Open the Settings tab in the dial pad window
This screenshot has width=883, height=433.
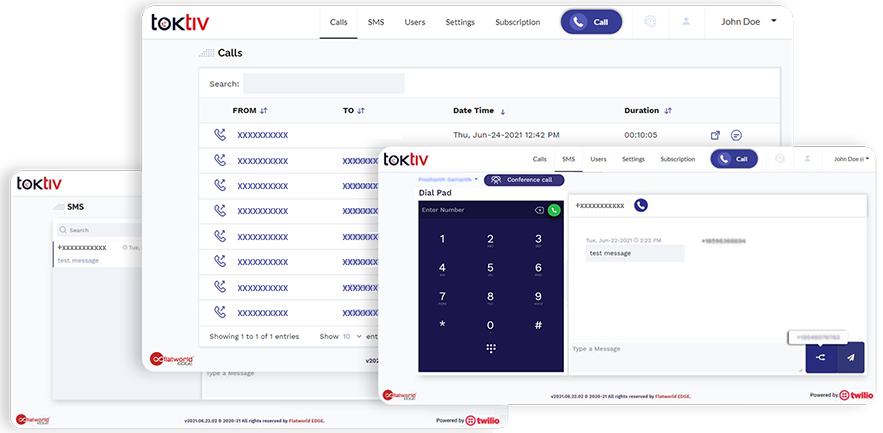[x=633, y=159]
